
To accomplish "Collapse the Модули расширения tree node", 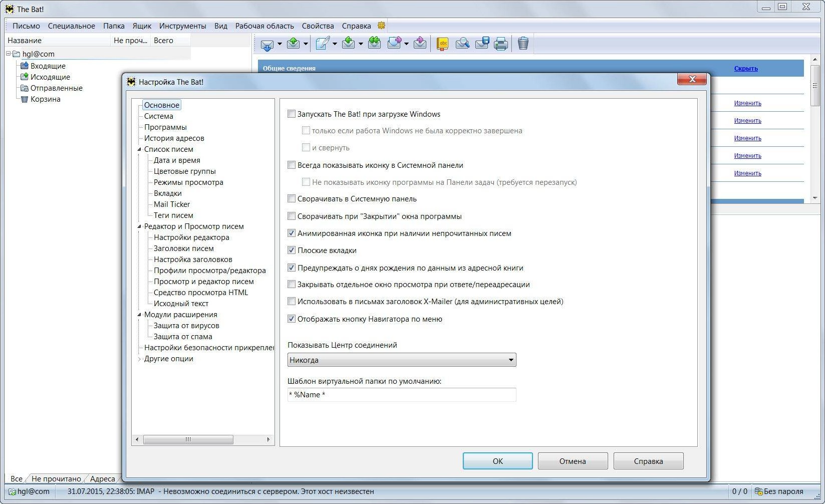I will click(140, 315).
